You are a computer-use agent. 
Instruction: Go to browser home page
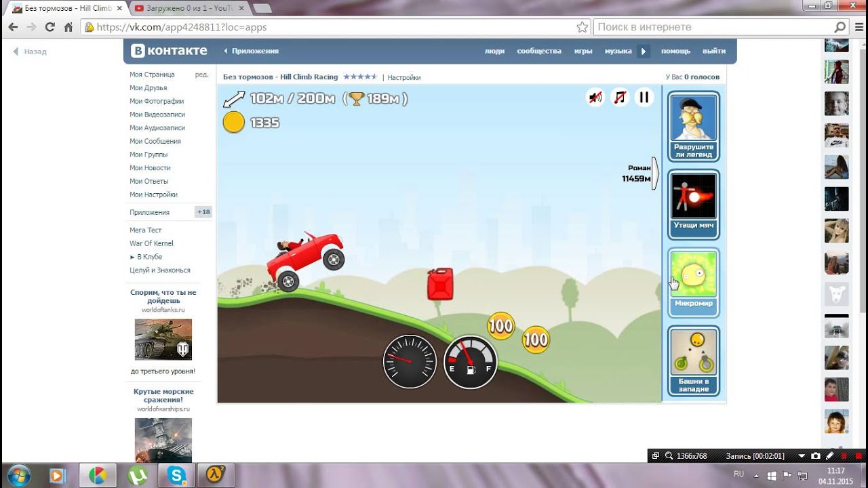pyautogui.click(x=68, y=27)
